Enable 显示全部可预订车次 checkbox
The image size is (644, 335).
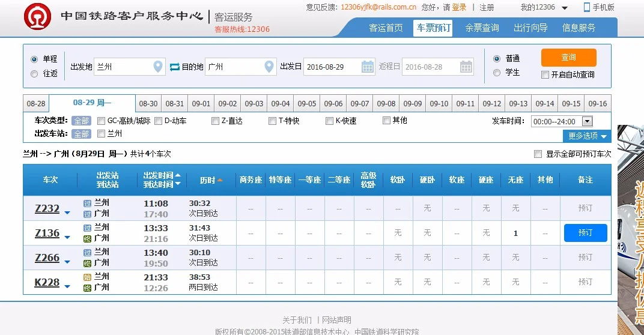click(538, 154)
